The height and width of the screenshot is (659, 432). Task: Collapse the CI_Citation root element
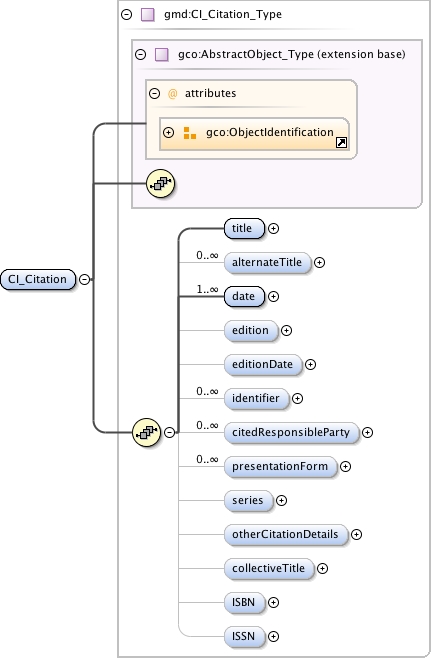pos(84,279)
